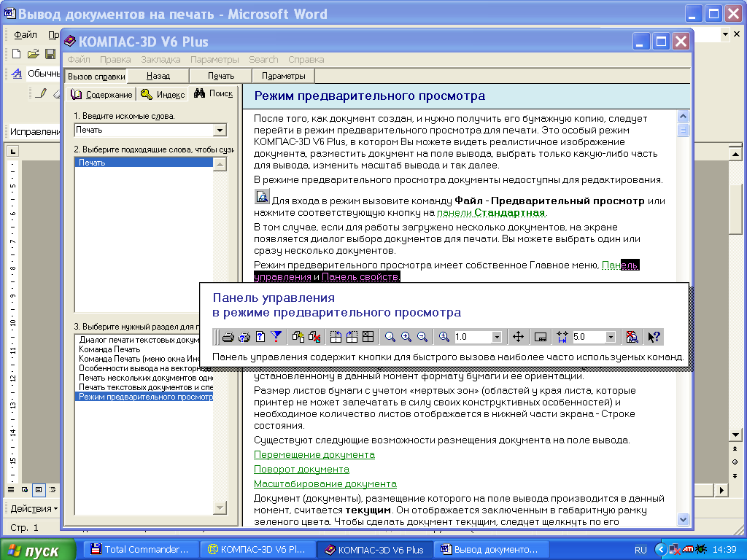Switch Word to outline view button
747x560 pixels.
click(53, 489)
